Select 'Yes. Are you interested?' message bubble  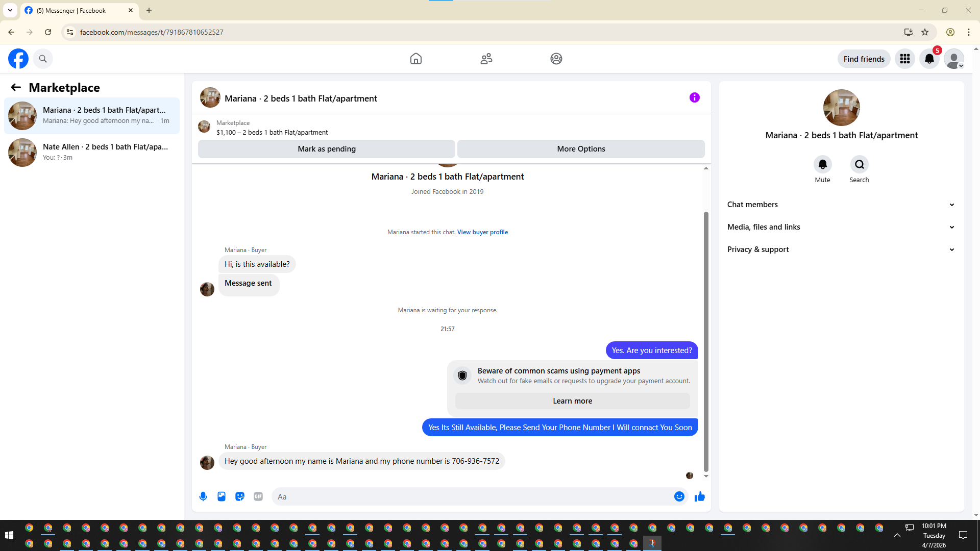pyautogui.click(x=652, y=350)
